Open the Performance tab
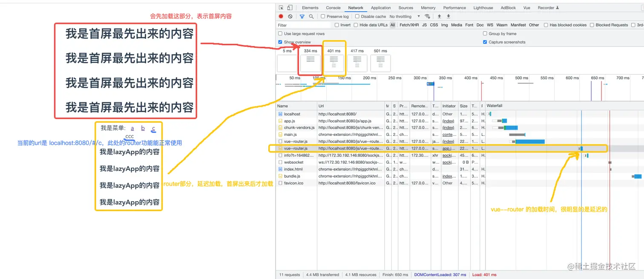Image resolution: width=644 pixels, height=279 pixels. tap(454, 8)
